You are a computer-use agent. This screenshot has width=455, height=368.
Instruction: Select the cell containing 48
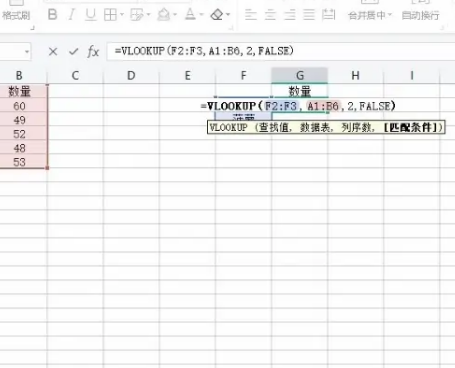(19, 148)
